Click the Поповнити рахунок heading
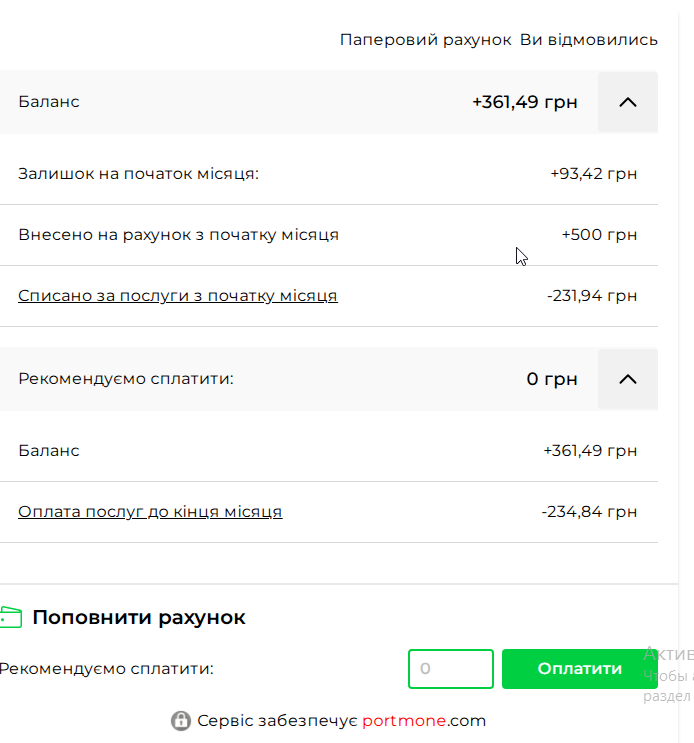The image size is (694, 743). tap(139, 617)
